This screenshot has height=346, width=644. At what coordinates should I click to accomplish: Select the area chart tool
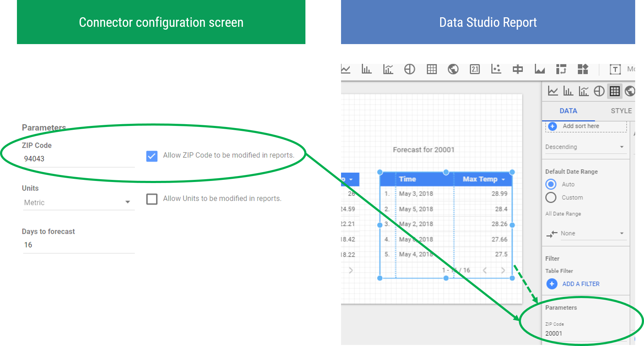[540, 69]
